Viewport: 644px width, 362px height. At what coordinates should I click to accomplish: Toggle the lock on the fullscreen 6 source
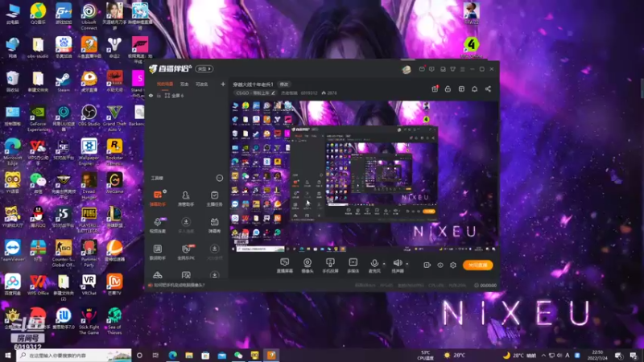tap(159, 96)
